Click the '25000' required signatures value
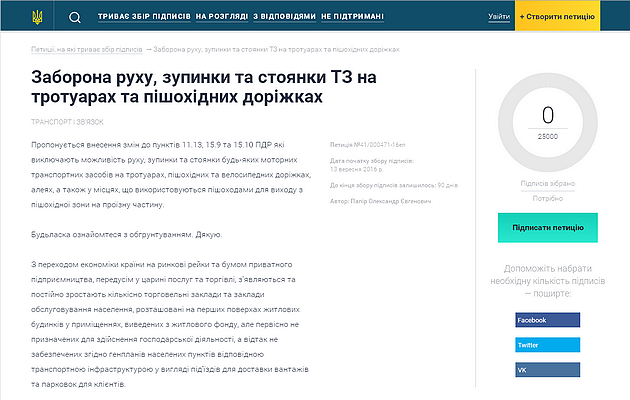Viewport: 630px width, 400px height. pyautogui.click(x=548, y=137)
